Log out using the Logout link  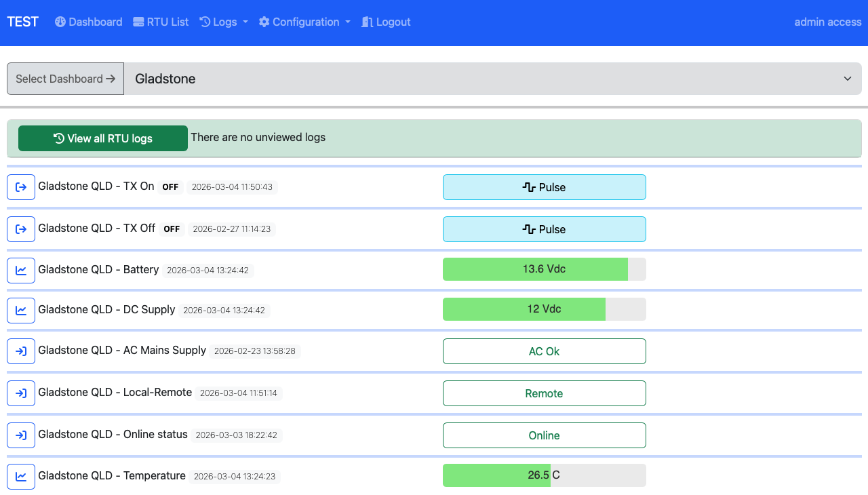coord(386,22)
